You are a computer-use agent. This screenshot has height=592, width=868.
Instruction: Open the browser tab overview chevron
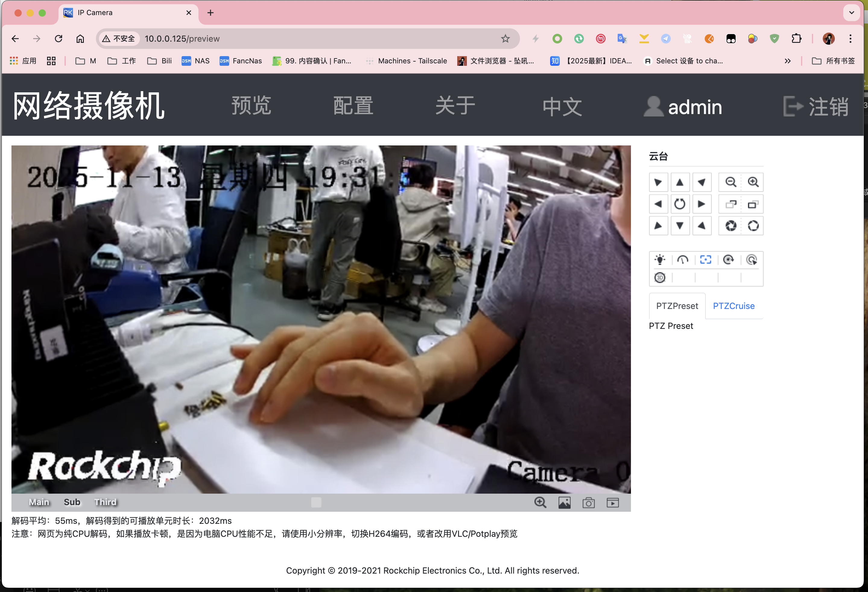(x=852, y=12)
